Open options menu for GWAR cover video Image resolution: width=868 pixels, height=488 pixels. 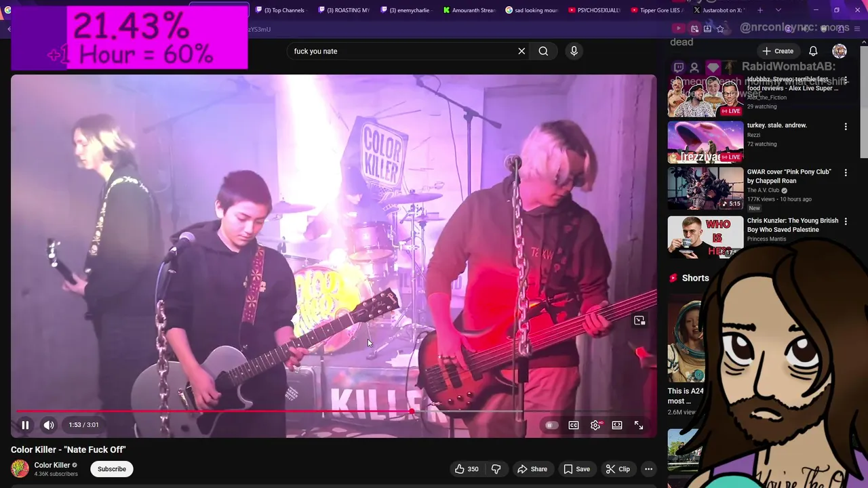pos(846,173)
